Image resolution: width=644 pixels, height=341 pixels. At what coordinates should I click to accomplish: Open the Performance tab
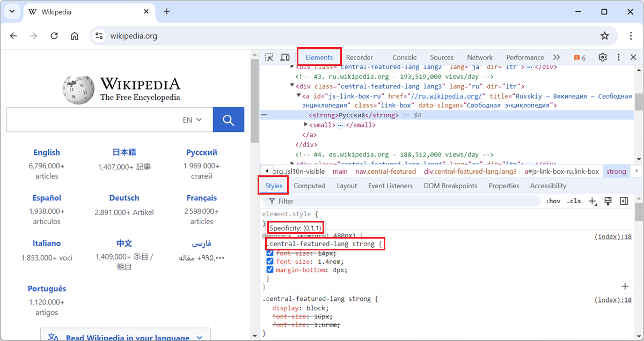pos(525,57)
